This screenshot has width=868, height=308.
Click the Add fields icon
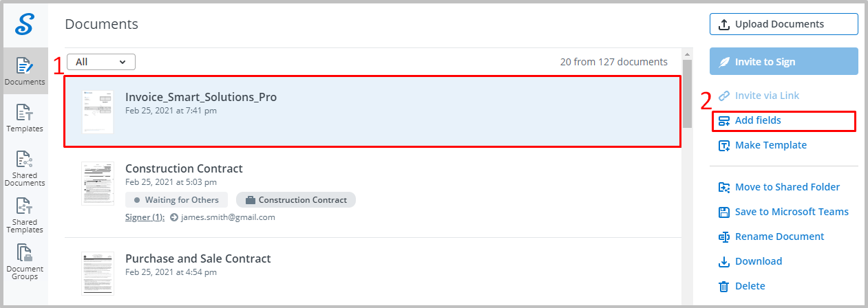pyautogui.click(x=723, y=121)
